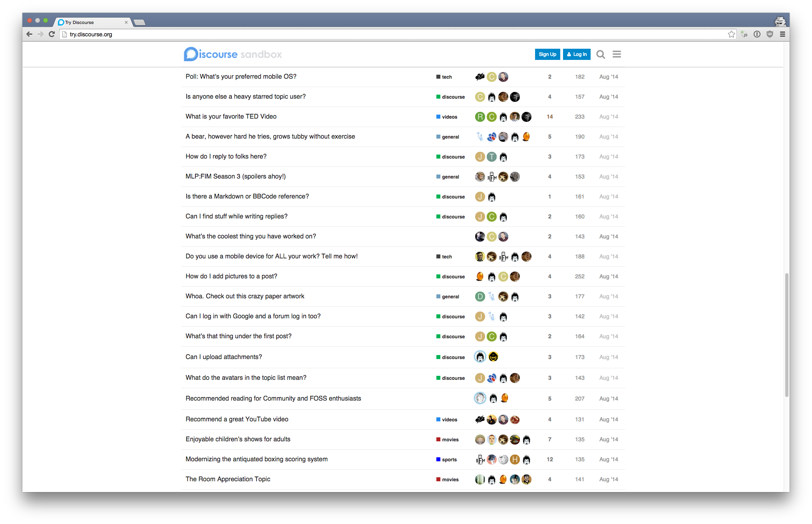Screen dimensions: 812x524
Task: Click the Discourse sandbox logo
Action: pyautogui.click(x=233, y=54)
